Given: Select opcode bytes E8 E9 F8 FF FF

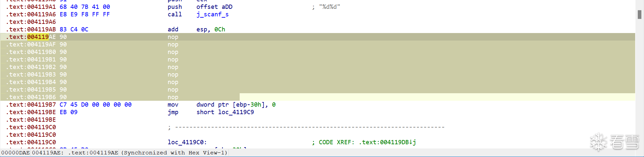Looking at the screenshot, I should coord(85,14).
